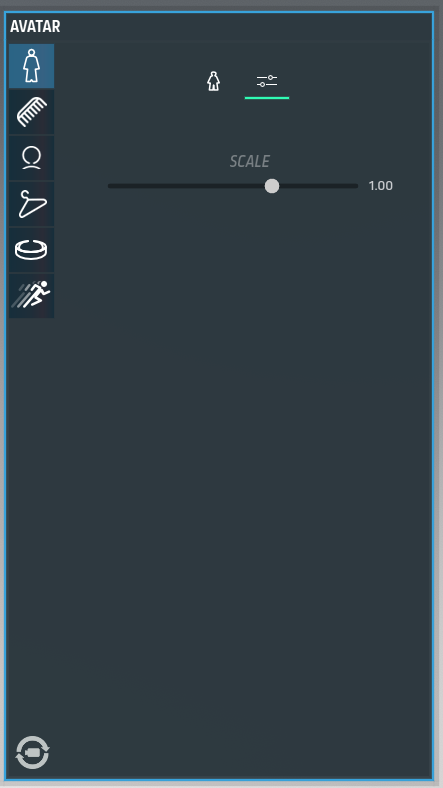Screen dimensions: 443x788
Task: Switch to the body presets tab
Action: (x=214, y=81)
